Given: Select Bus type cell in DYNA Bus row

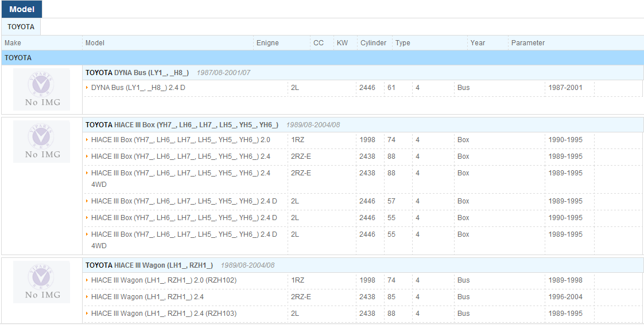Looking at the screenshot, I should coord(463,87).
